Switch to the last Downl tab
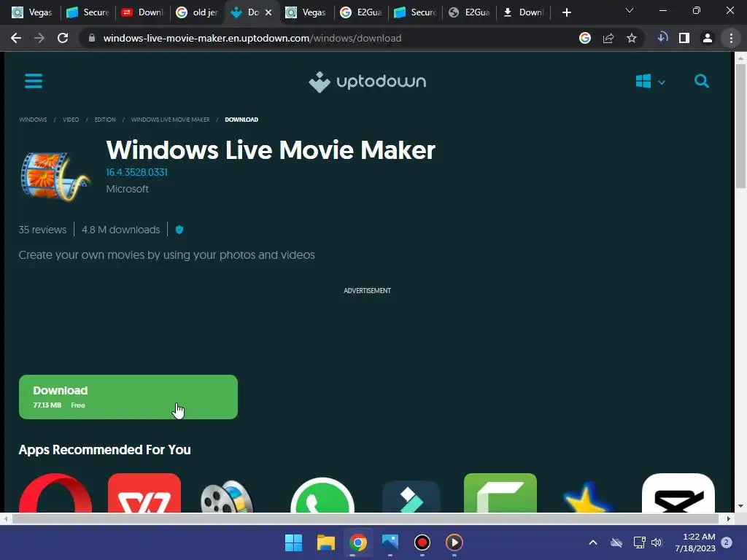The image size is (747, 560). click(x=524, y=12)
